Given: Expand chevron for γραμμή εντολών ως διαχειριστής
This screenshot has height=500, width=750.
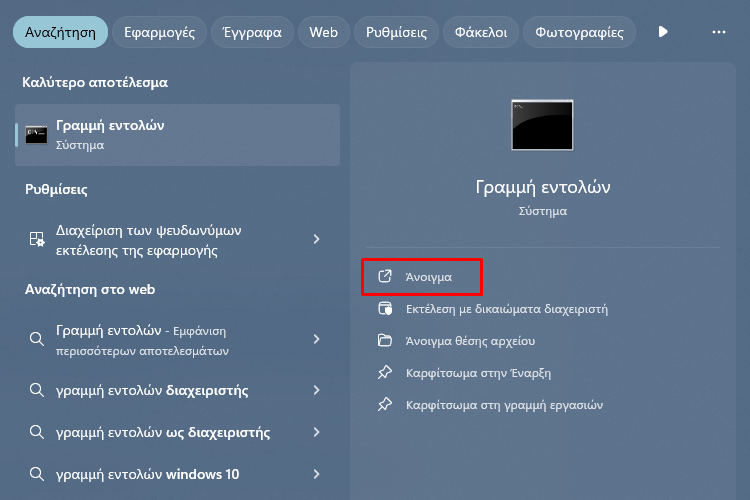Looking at the screenshot, I should click(316, 432).
